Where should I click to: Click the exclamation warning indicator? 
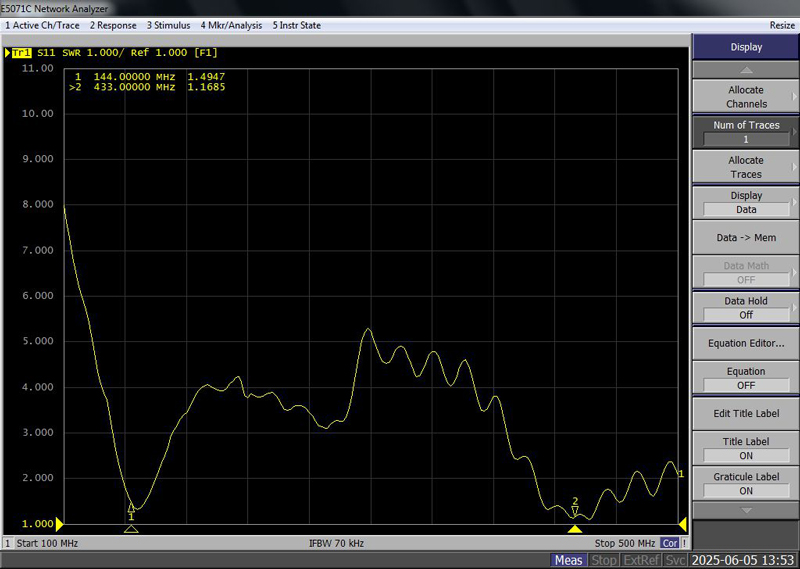point(685,543)
